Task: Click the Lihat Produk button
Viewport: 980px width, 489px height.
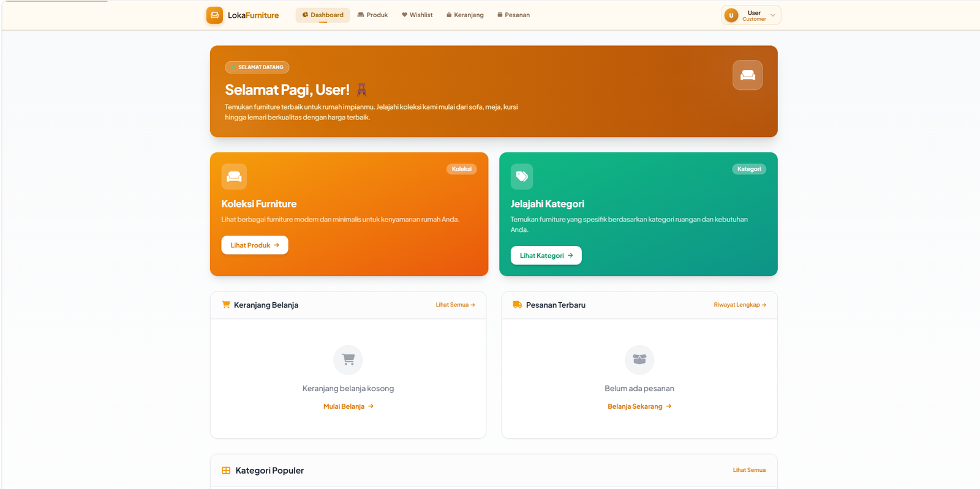Action: point(255,245)
